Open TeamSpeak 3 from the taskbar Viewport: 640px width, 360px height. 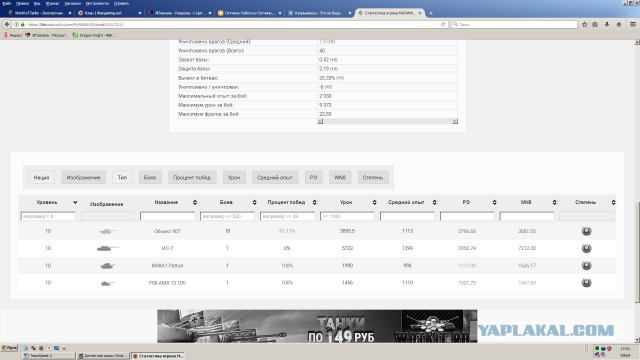coord(48,356)
